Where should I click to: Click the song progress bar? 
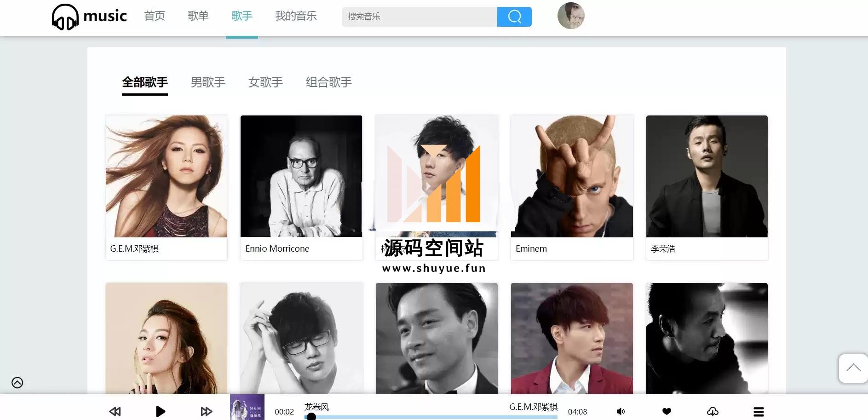[431, 417]
